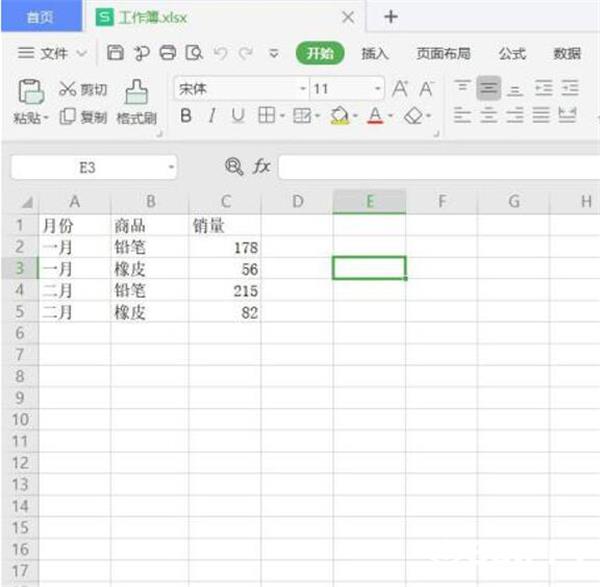The image size is (600, 587).
Task: Expand the quick access toolbar customize arrow
Action: [274, 53]
